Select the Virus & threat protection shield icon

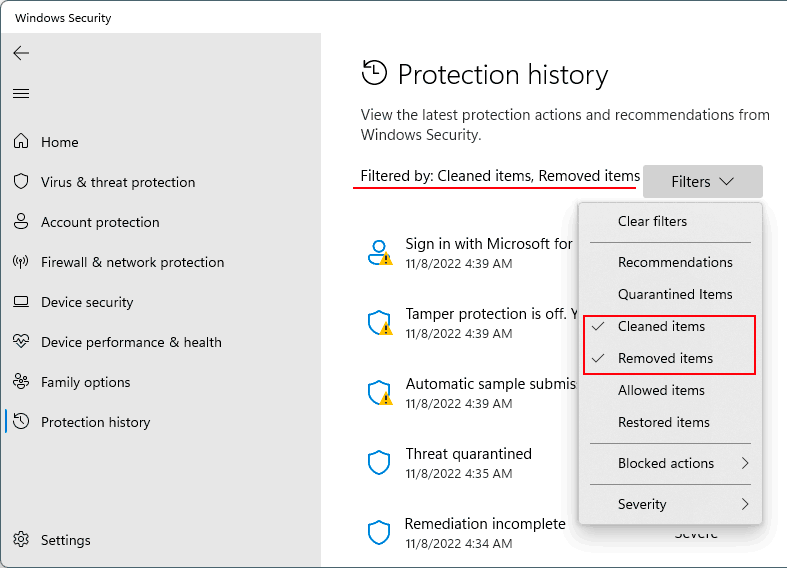coord(21,182)
